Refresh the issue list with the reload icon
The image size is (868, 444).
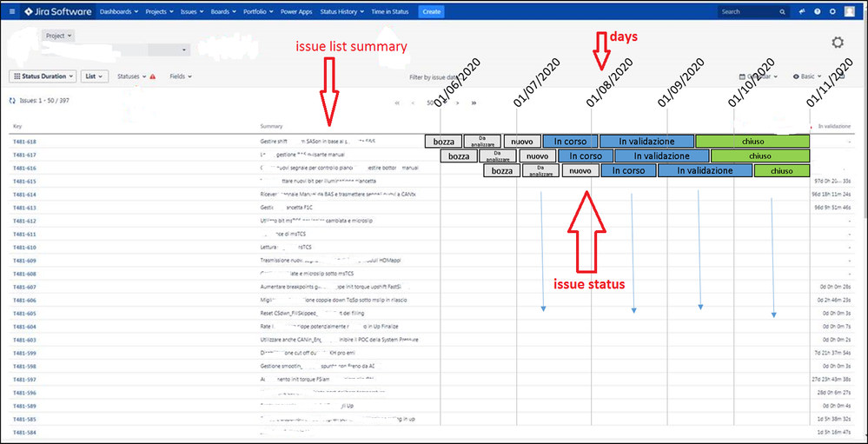coord(13,102)
